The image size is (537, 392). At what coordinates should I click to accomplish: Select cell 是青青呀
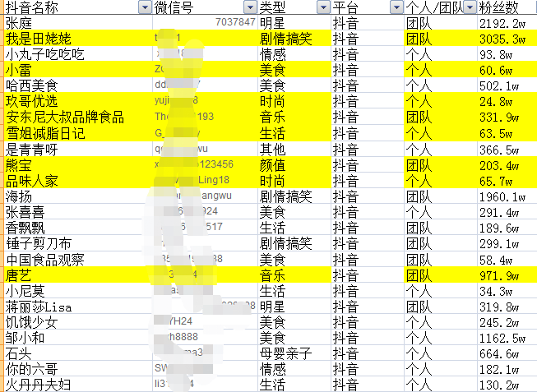tap(78, 149)
